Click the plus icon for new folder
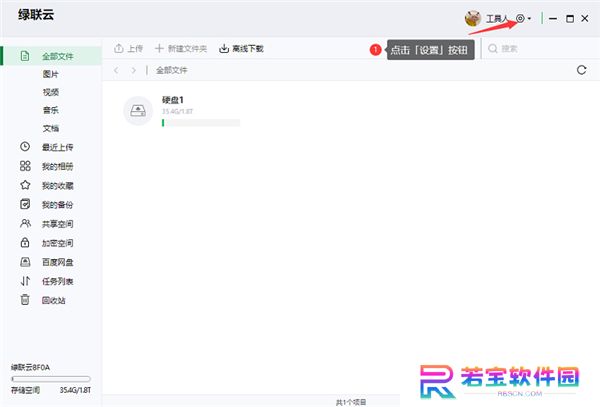Viewport: 600px width, 407px height. click(159, 49)
